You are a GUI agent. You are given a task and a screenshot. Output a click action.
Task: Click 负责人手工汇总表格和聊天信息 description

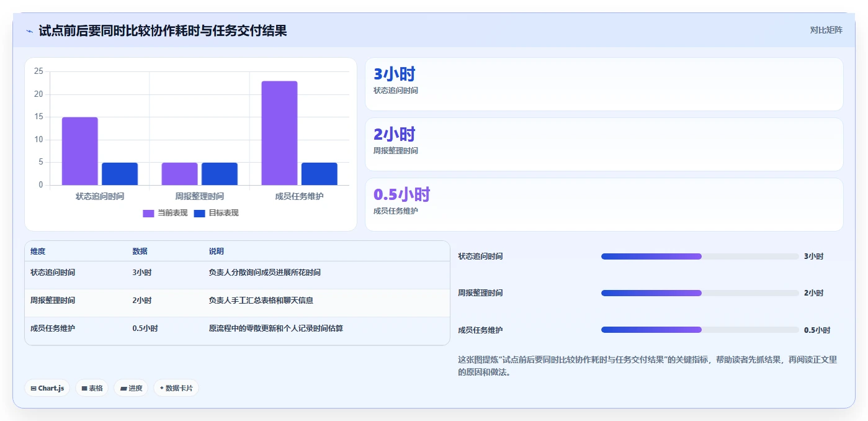261,301
